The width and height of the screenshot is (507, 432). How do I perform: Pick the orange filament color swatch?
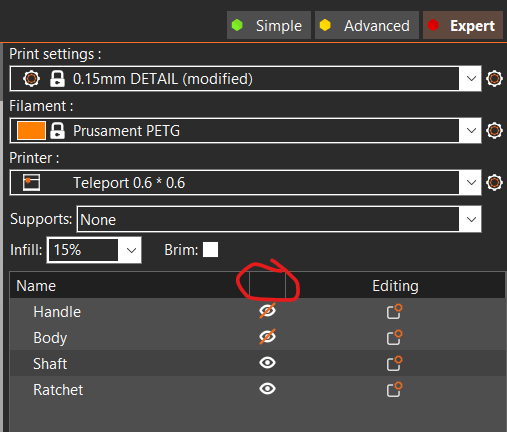(31, 130)
